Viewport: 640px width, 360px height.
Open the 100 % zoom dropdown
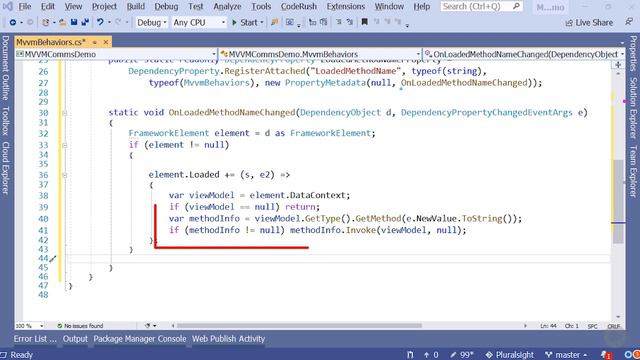(29, 326)
